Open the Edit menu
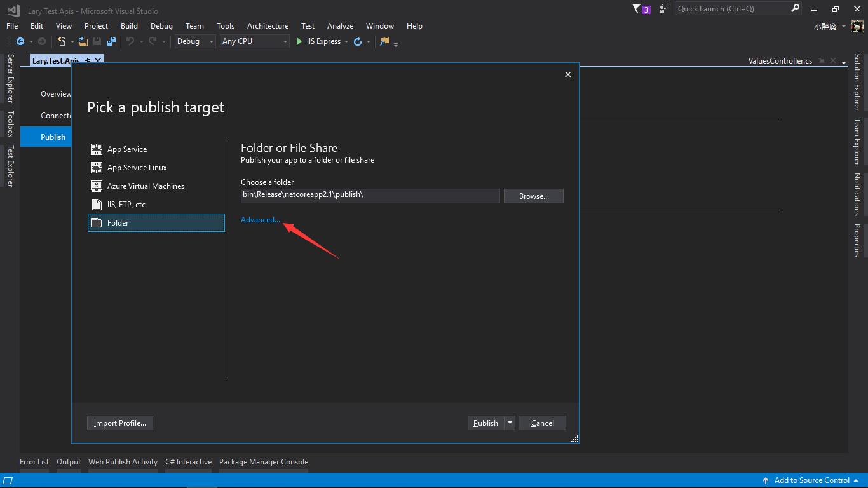Viewport: 868px width, 488px height. [37, 26]
